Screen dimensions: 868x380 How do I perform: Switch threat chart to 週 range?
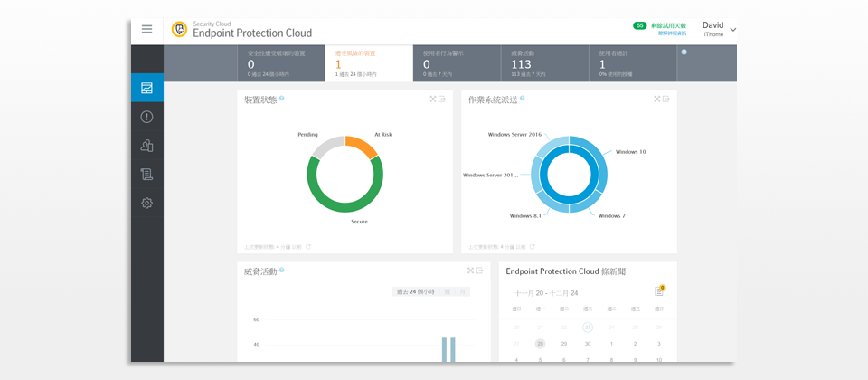[x=448, y=292]
